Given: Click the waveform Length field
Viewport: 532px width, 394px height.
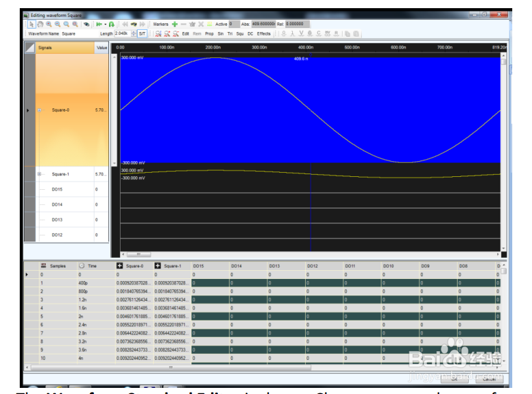Looking at the screenshot, I should click(122, 33).
